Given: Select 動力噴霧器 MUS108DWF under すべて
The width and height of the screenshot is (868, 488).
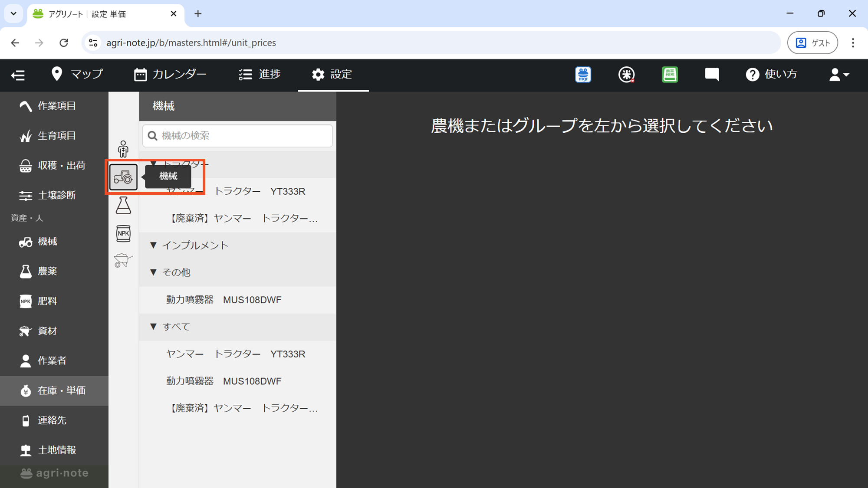Looking at the screenshot, I should pyautogui.click(x=237, y=381).
